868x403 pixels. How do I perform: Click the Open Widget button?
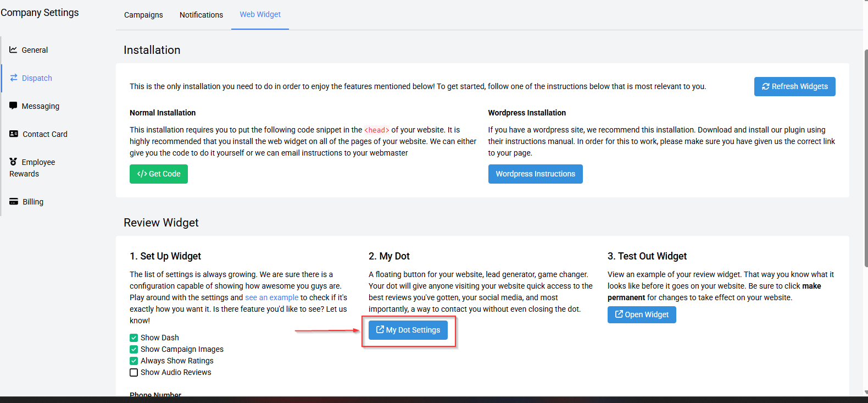[642, 314]
